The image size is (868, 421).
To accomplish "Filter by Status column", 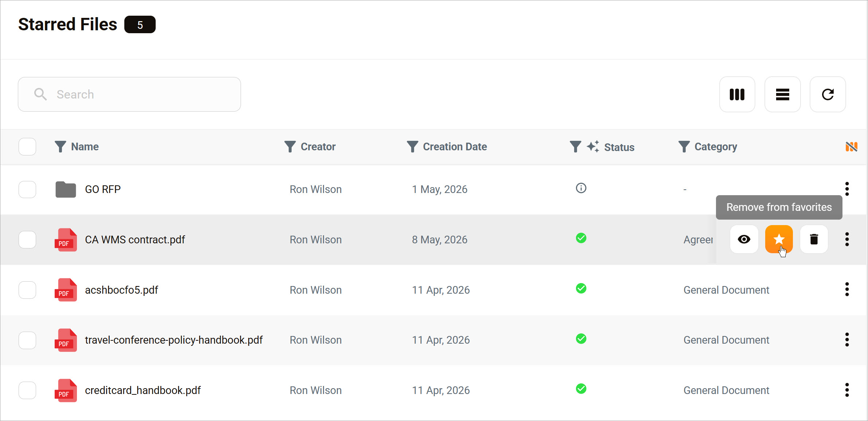I will click(x=575, y=147).
